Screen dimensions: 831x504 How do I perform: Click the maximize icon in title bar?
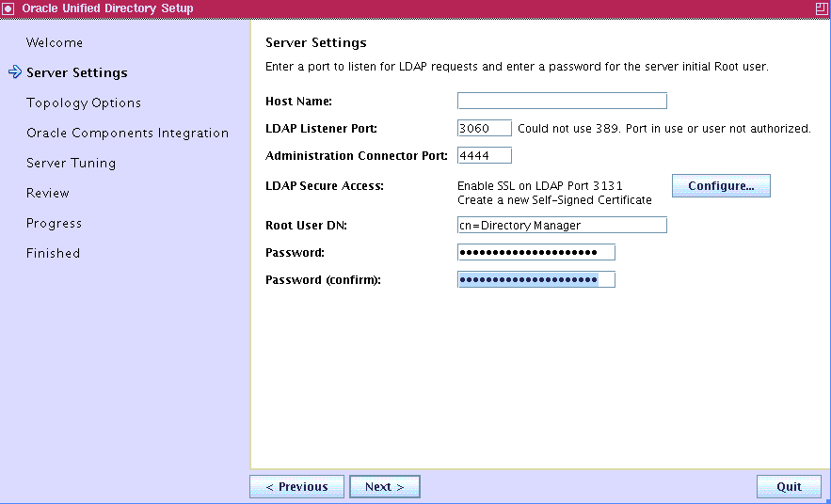point(822,8)
